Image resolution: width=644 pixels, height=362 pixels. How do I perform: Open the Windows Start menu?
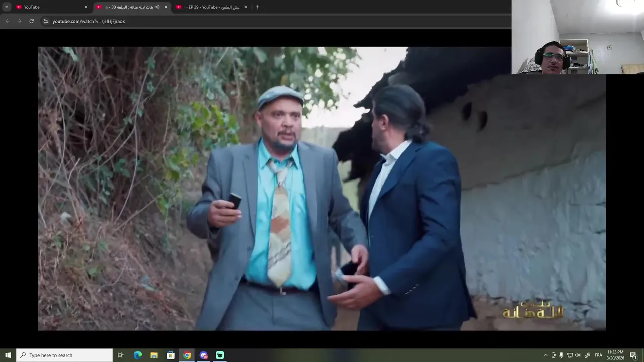tap(8, 355)
